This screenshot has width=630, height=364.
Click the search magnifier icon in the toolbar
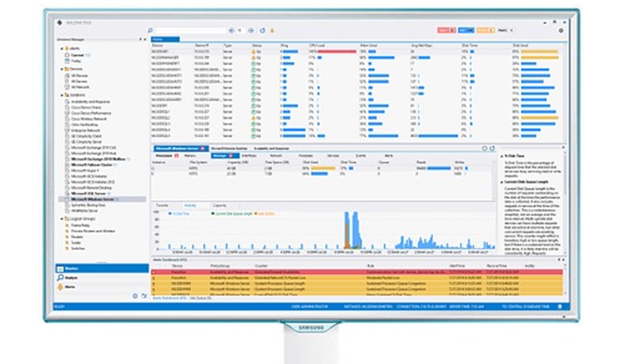(150, 30)
